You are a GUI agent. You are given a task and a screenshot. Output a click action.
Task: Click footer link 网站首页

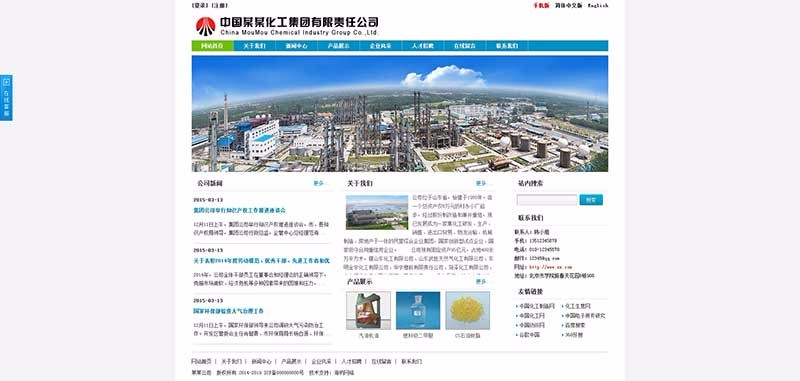202,362
